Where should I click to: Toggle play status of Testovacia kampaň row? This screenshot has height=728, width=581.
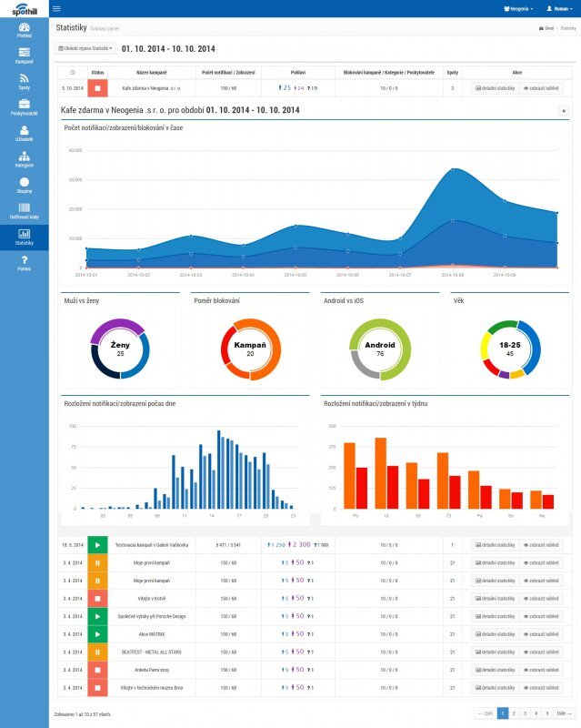click(x=98, y=545)
